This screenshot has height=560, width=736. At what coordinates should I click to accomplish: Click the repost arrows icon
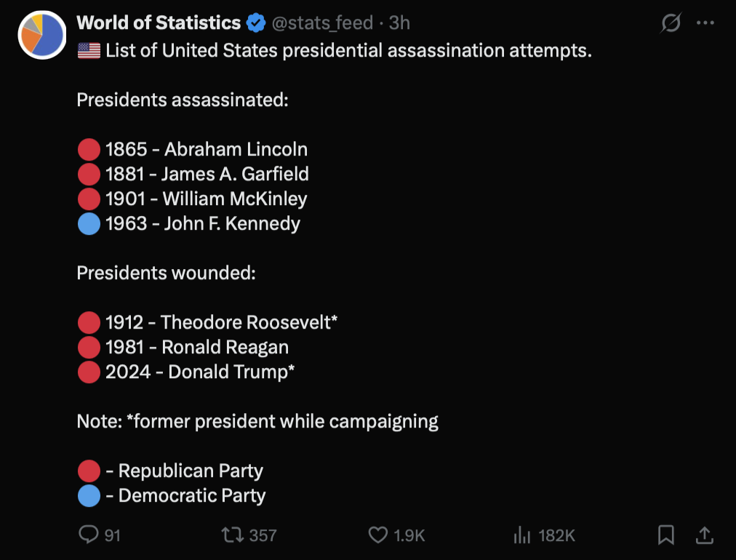(231, 535)
